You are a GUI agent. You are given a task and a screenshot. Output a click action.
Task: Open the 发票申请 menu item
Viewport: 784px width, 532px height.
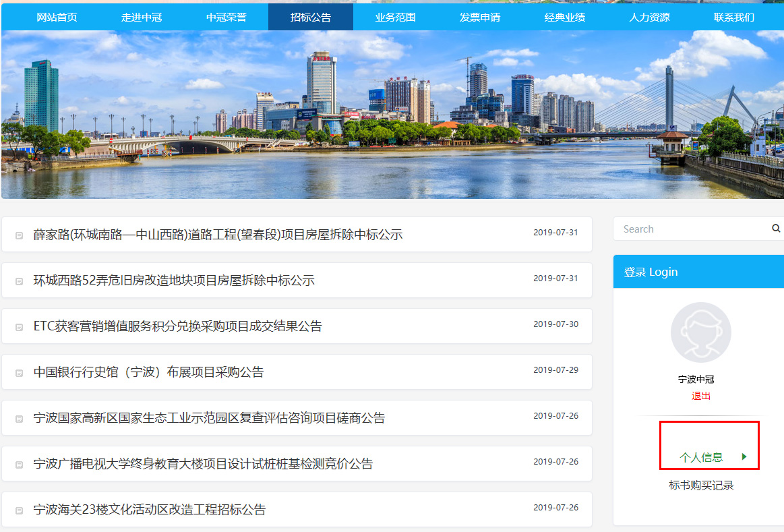click(480, 18)
